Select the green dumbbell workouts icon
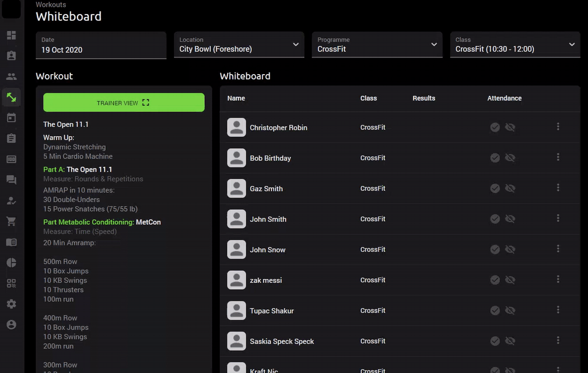Screen dimensions: 588x373 11,97
